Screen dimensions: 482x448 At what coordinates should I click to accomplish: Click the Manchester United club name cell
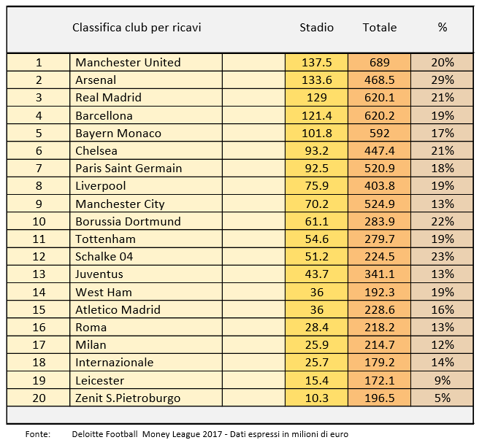[128, 63]
